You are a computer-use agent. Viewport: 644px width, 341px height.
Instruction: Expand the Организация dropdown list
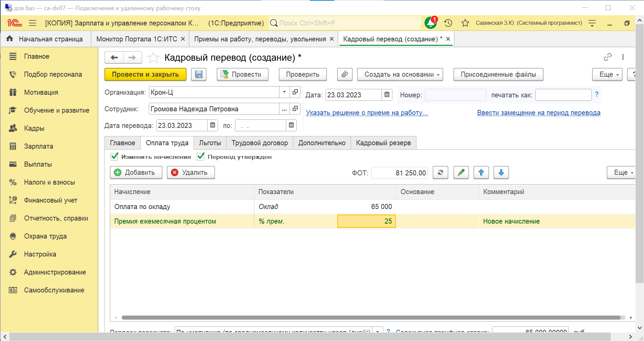[x=284, y=92]
